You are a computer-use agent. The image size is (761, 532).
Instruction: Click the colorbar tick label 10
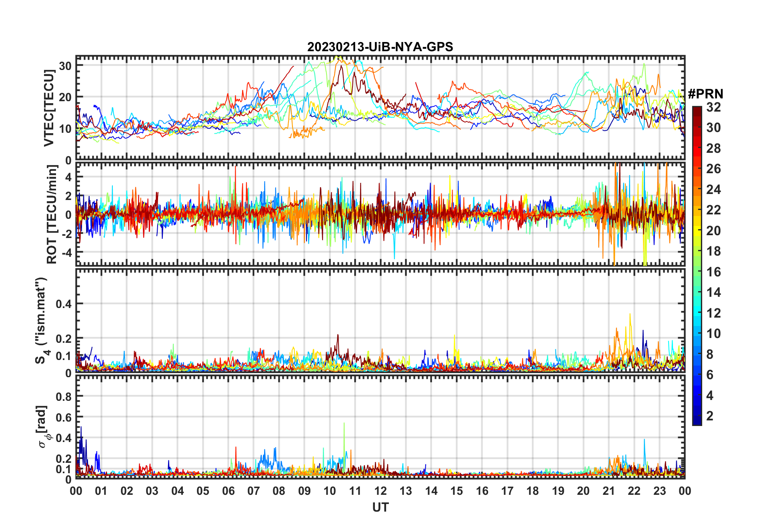(x=713, y=334)
